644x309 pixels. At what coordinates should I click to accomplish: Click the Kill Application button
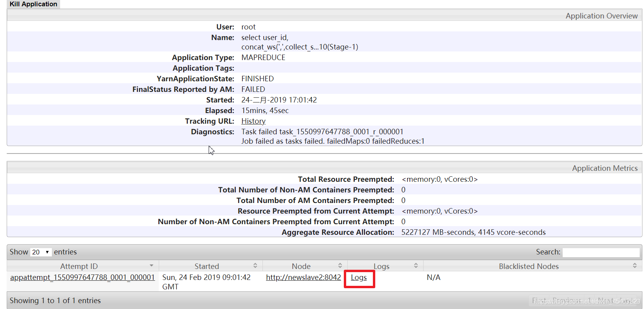point(33,4)
